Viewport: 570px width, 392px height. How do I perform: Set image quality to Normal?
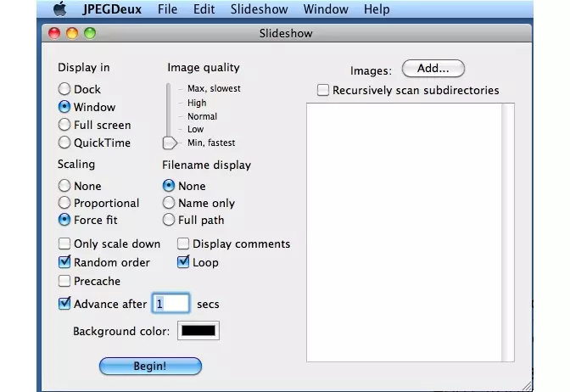click(x=202, y=116)
